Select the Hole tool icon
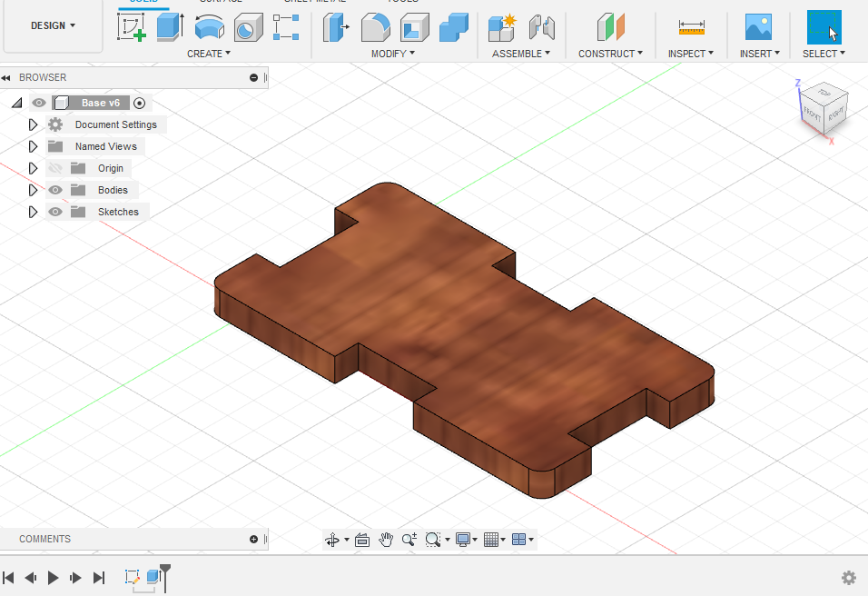The height and width of the screenshot is (596, 868). click(248, 27)
